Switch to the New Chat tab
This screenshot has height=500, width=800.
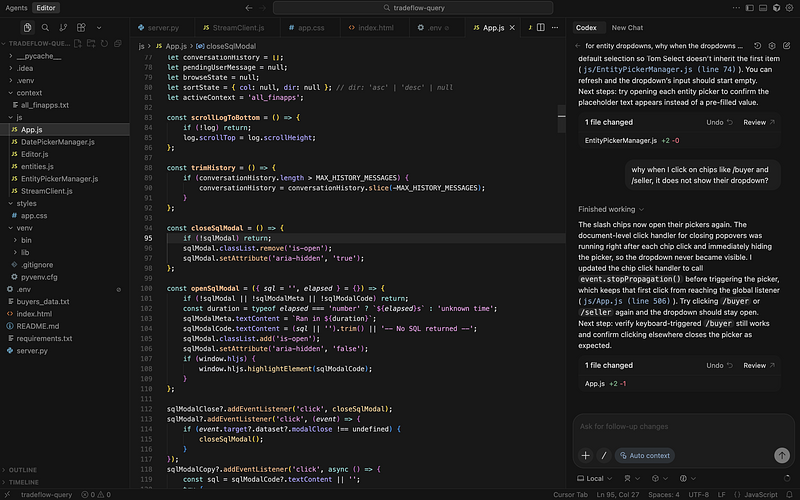coord(627,28)
